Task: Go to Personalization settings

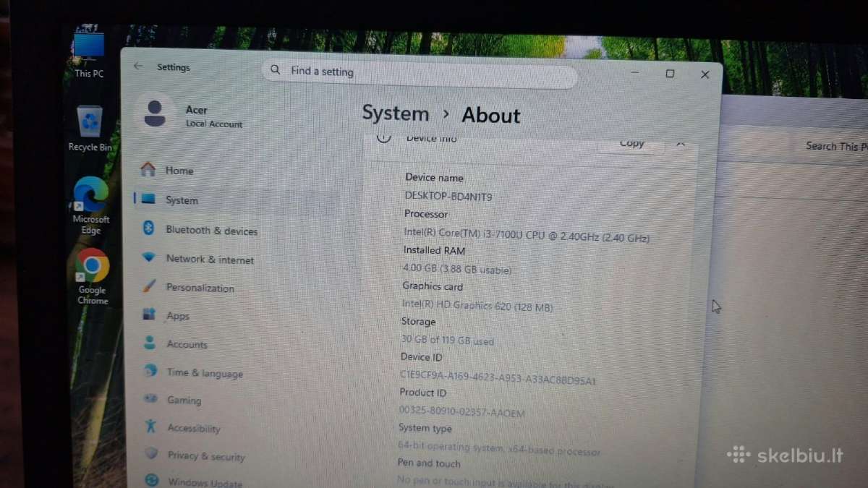Action: pyautogui.click(x=200, y=287)
